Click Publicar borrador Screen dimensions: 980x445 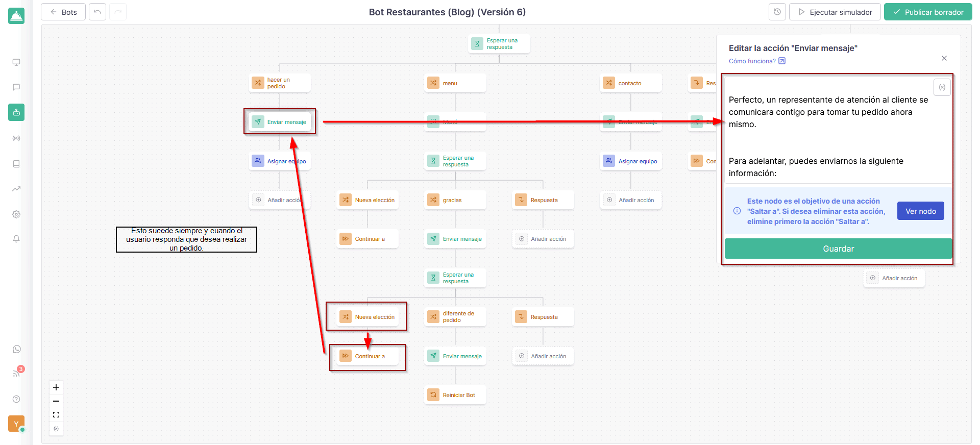click(x=928, y=12)
